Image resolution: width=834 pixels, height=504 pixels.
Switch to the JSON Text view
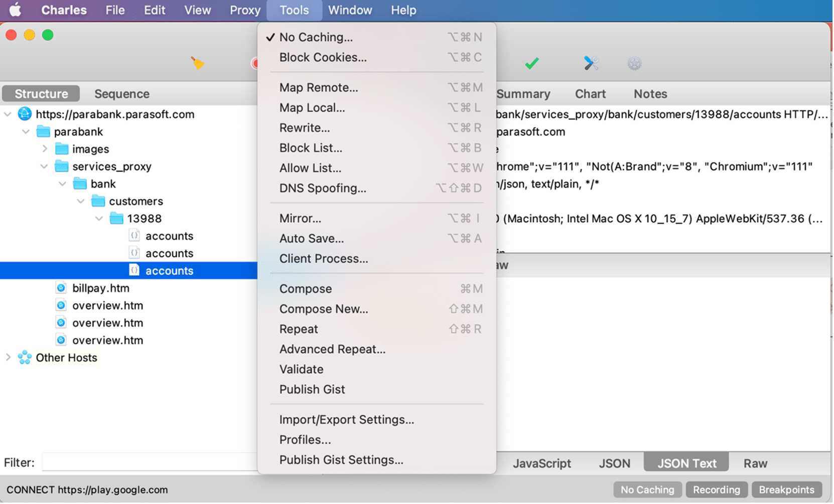686,463
